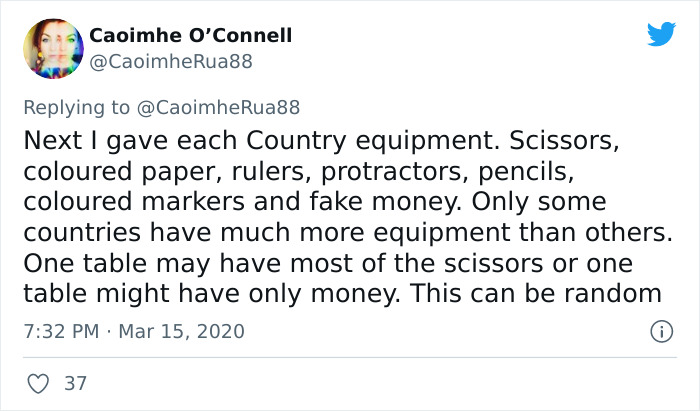The height and width of the screenshot is (411, 700).
Task: Open the @CaoimheRua88 handle under the name
Action: pos(171,62)
